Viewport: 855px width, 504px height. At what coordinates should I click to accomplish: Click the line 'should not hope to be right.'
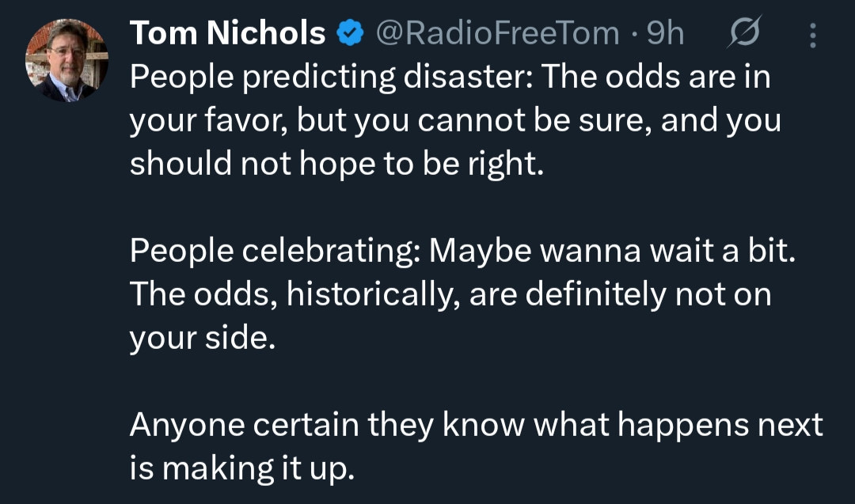(337, 164)
